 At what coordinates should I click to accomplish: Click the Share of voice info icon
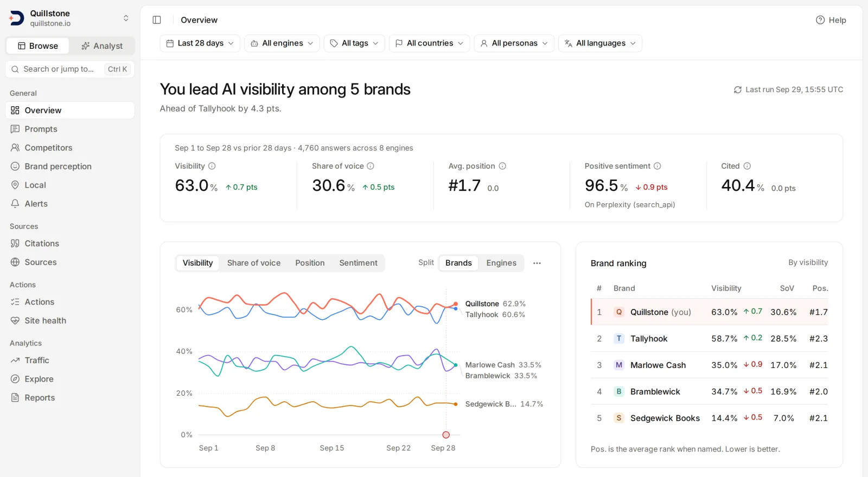pyautogui.click(x=371, y=166)
